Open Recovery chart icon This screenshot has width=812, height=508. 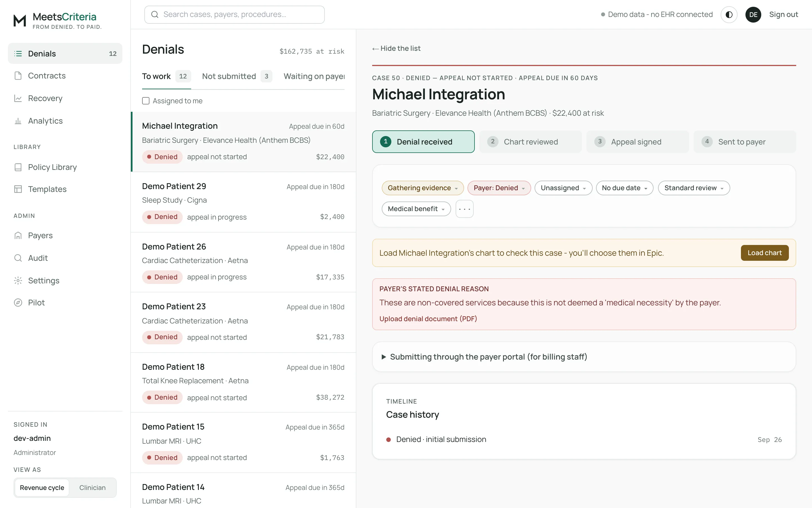[18, 98]
